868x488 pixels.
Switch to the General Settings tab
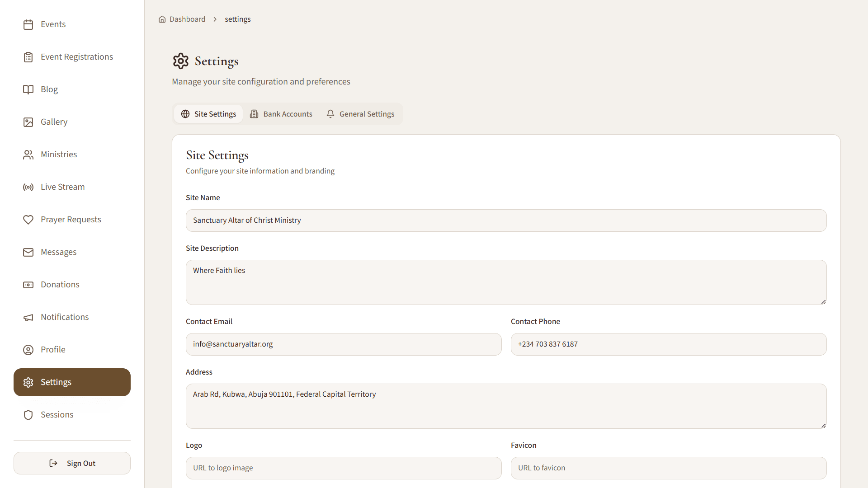click(x=360, y=114)
